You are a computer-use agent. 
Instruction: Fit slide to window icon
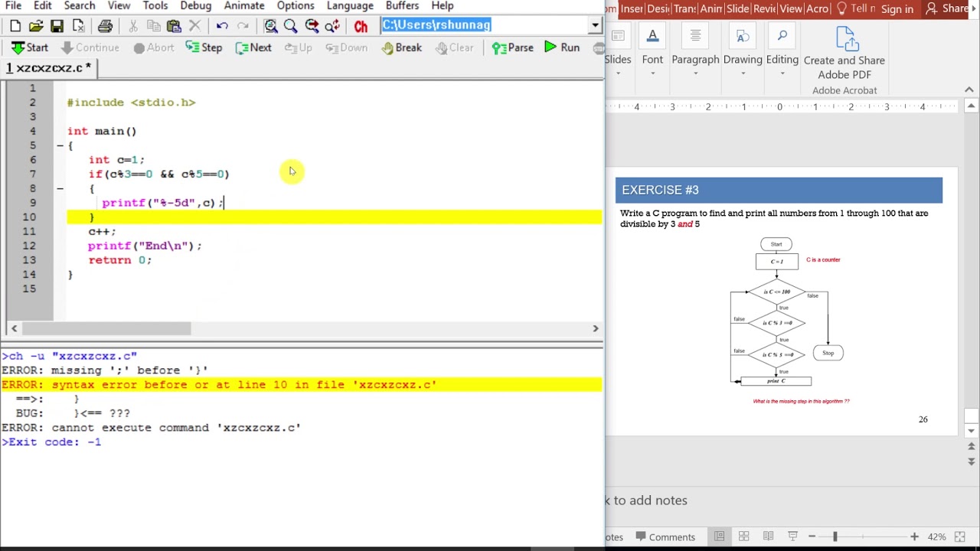tap(961, 536)
